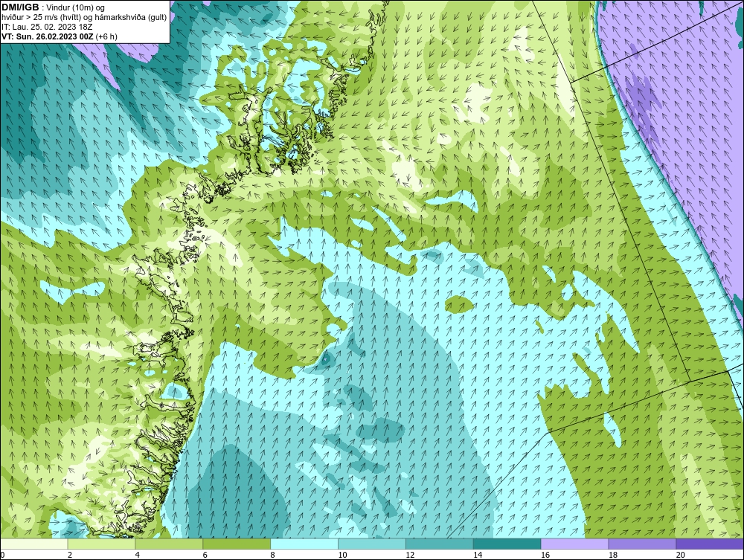Click the legend label '20'
This screenshot has height=560, width=744.
click(681, 556)
